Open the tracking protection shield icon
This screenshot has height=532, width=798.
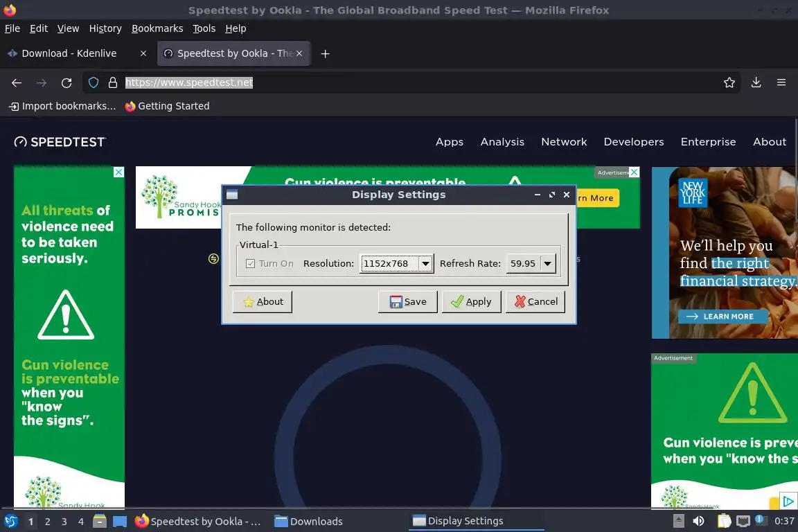click(94, 82)
